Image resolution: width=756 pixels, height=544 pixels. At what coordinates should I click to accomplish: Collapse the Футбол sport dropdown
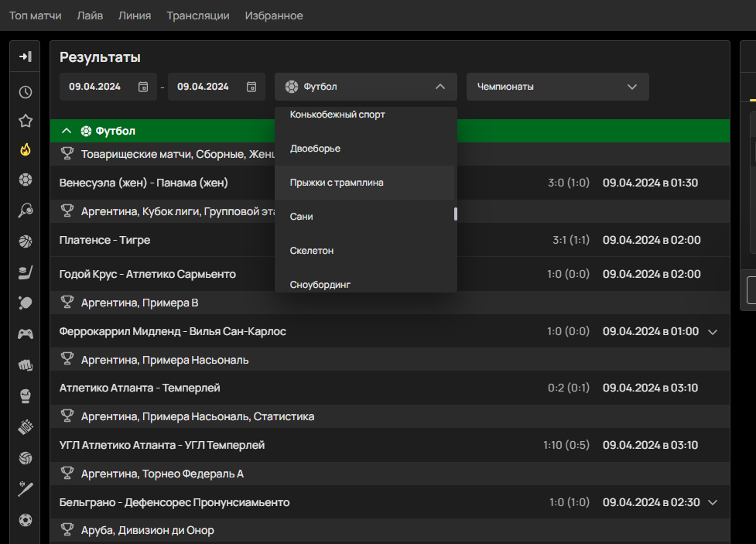pyautogui.click(x=440, y=87)
